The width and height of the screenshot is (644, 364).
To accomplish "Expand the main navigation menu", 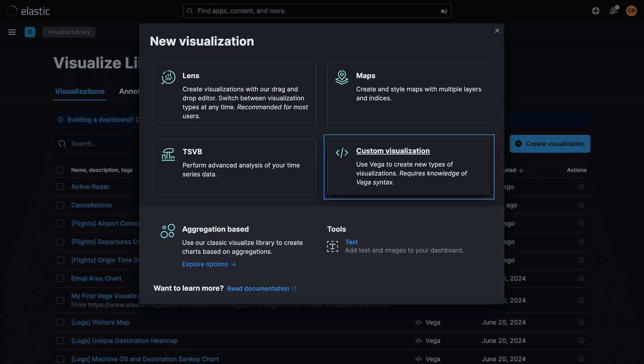I will tap(12, 32).
